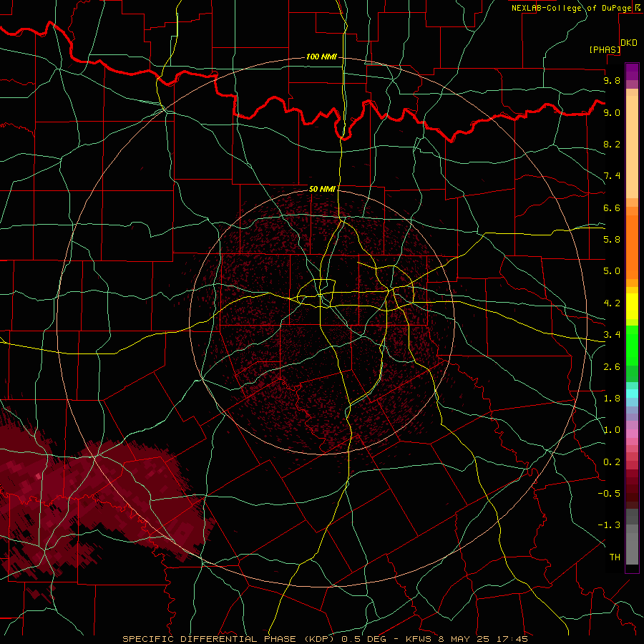The height and width of the screenshot is (644, 644).
Task: Select the 9.8 value on the scale
Action: click(x=612, y=80)
